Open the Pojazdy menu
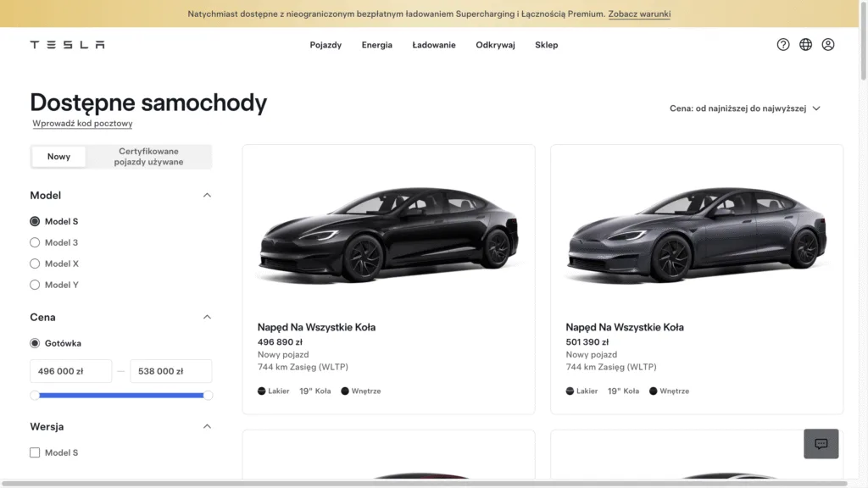This screenshot has width=868, height=488. point(325,45)
